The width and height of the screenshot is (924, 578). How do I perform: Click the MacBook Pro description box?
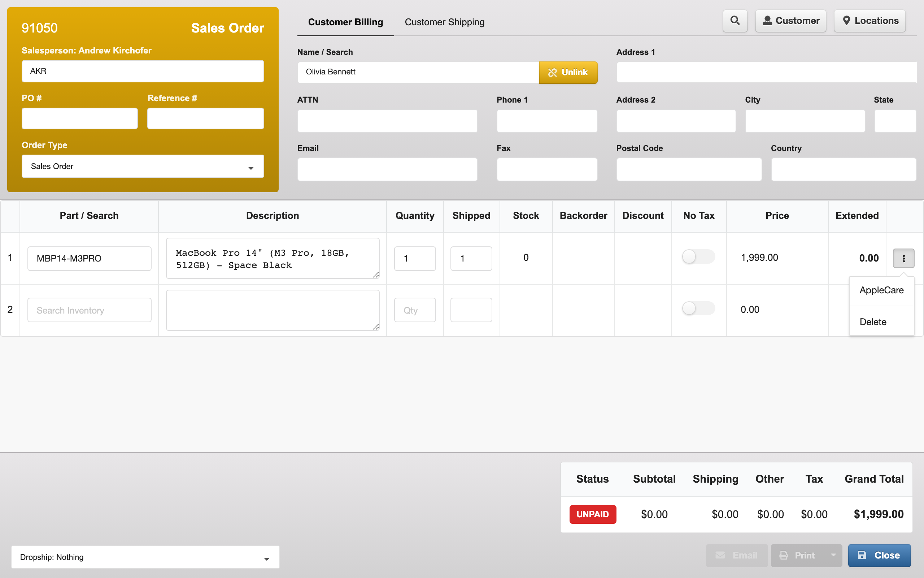point(273,258)
